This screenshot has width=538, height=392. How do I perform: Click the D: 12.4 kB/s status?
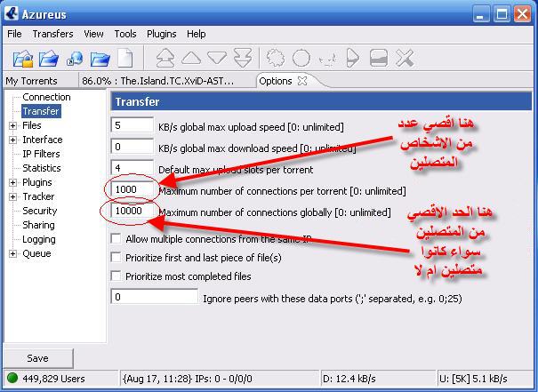[349, 379]
